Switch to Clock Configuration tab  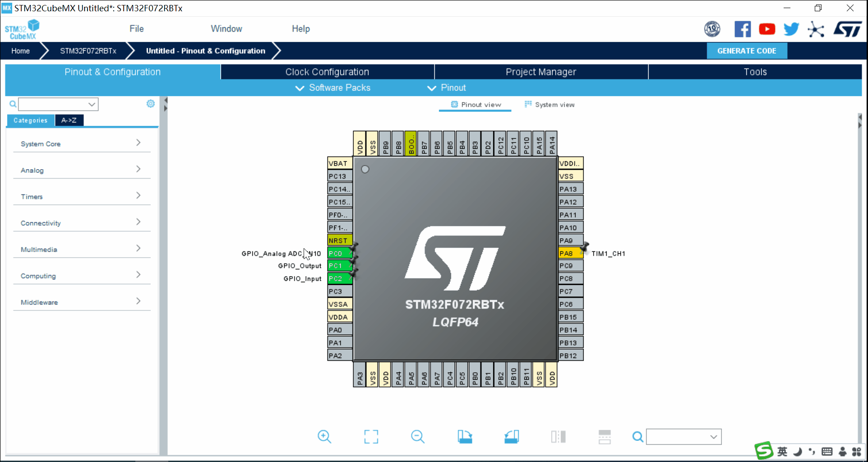[x=327, y=72]
